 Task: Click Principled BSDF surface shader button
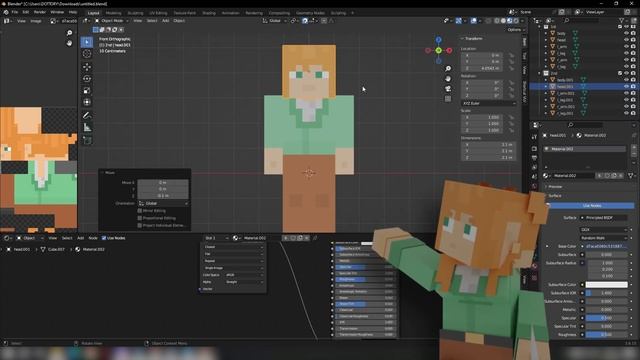click(603, 218)
